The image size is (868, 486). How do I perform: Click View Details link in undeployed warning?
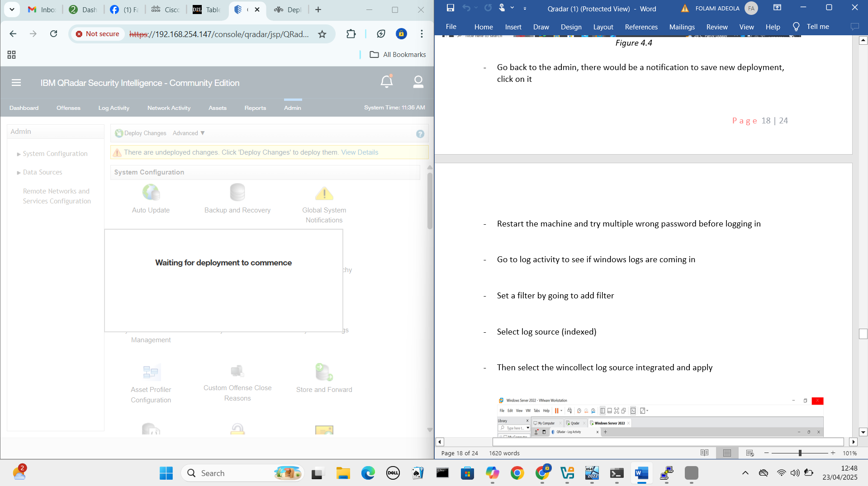tap(360, 152)
